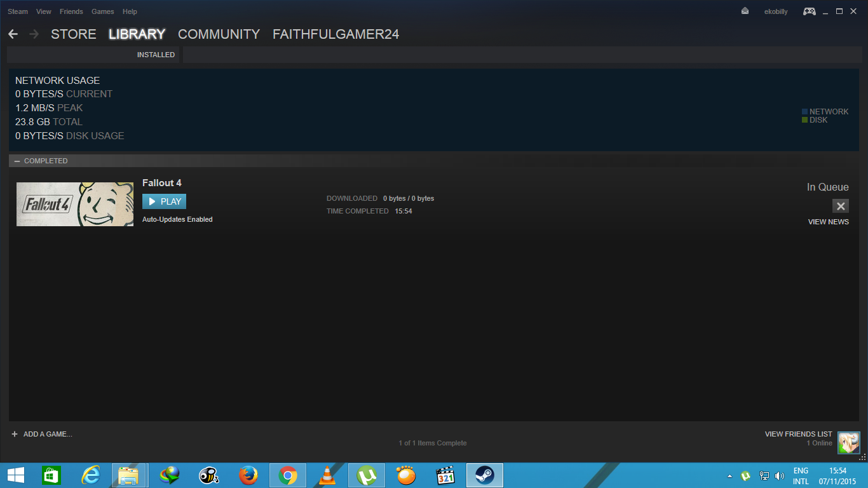Click 1 of 1 Items Complete status
Image resolution: width=868 pixels, height=488 pixels.
(433, 443)
